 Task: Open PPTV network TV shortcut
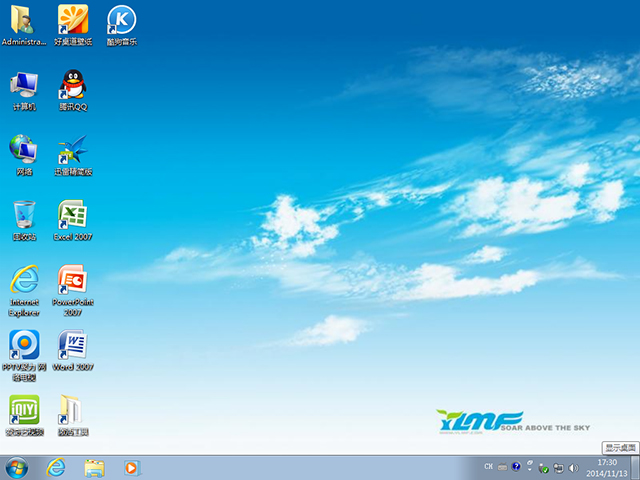pyautogui.click(x=23, y=345)
